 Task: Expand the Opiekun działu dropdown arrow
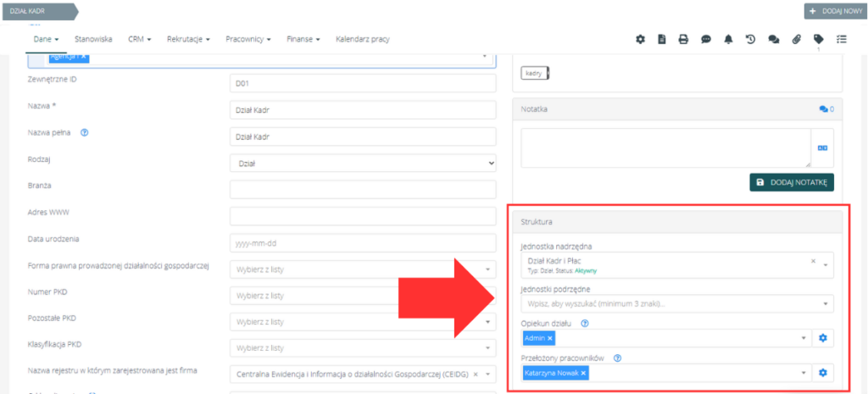click(804, 338)
